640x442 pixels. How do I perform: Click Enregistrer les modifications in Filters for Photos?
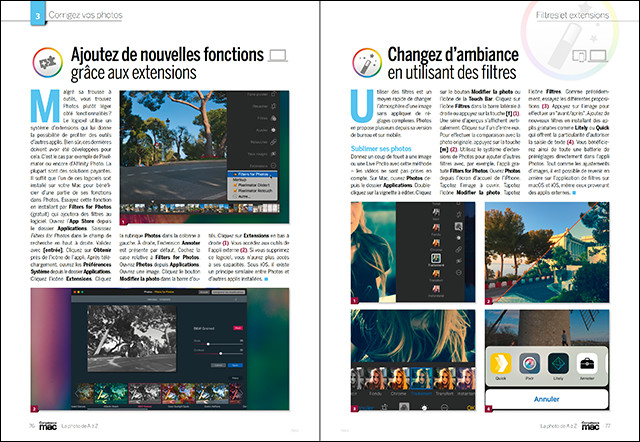pos(228,292)
